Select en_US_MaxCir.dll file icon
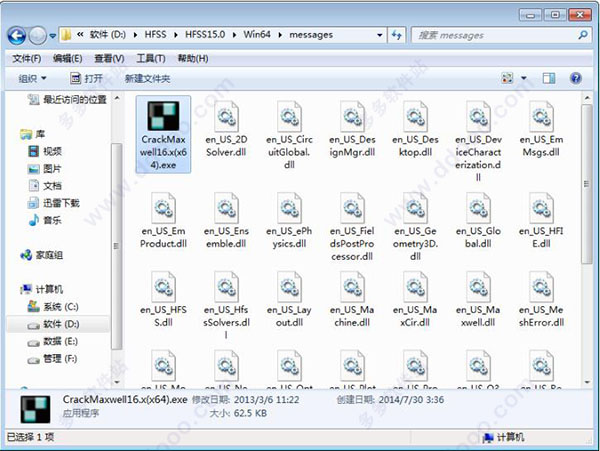This screenshot has width=600, height=451. 415,287
